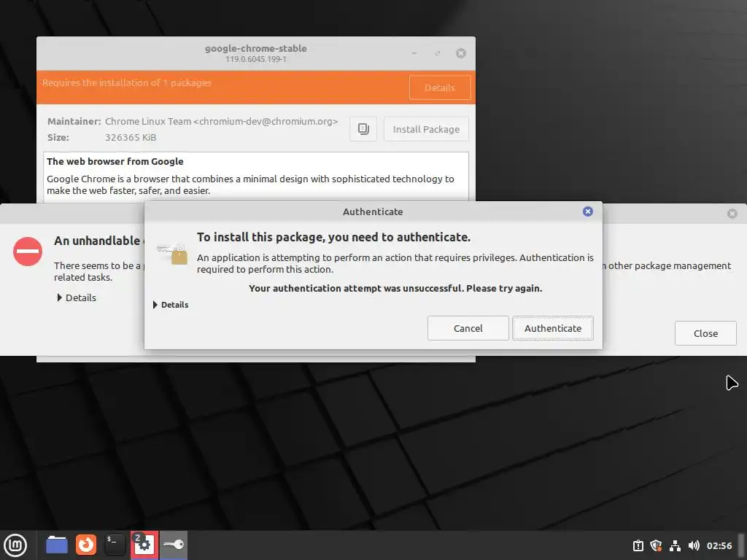This screenshot has width=747, height=560.
Task: Maximize the google-chrome-stable package window
Action: coord(438,53)
